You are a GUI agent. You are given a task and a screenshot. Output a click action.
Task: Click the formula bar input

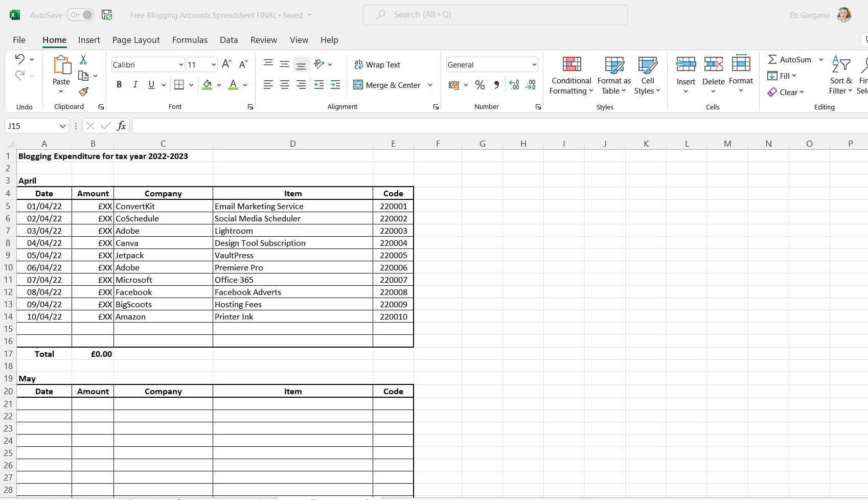[x=499, y=126]
